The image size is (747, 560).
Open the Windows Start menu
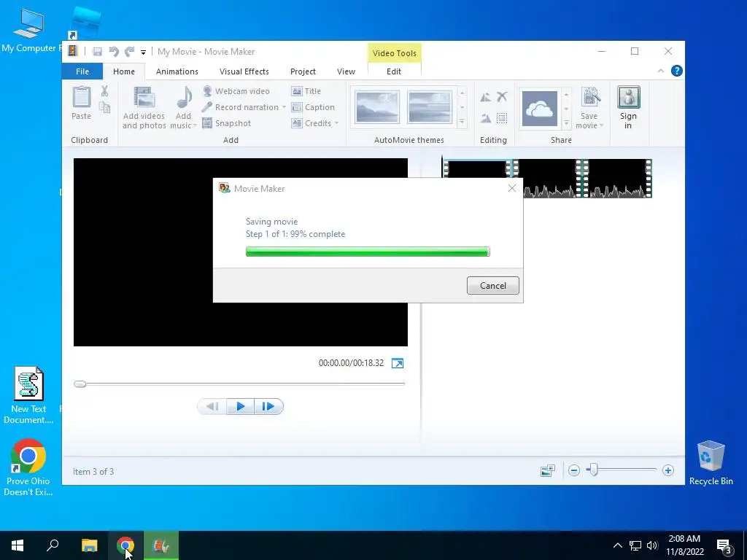tap(18, 545)
